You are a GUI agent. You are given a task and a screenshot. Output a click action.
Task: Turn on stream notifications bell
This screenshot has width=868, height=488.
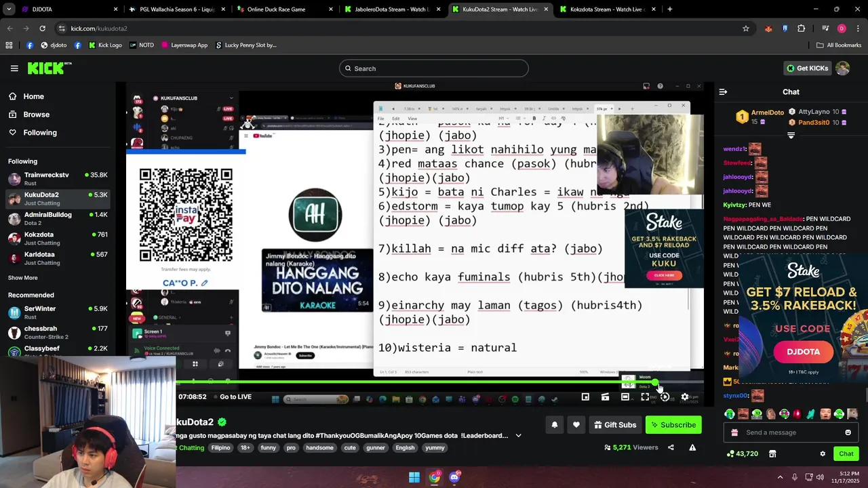point(554,425)
